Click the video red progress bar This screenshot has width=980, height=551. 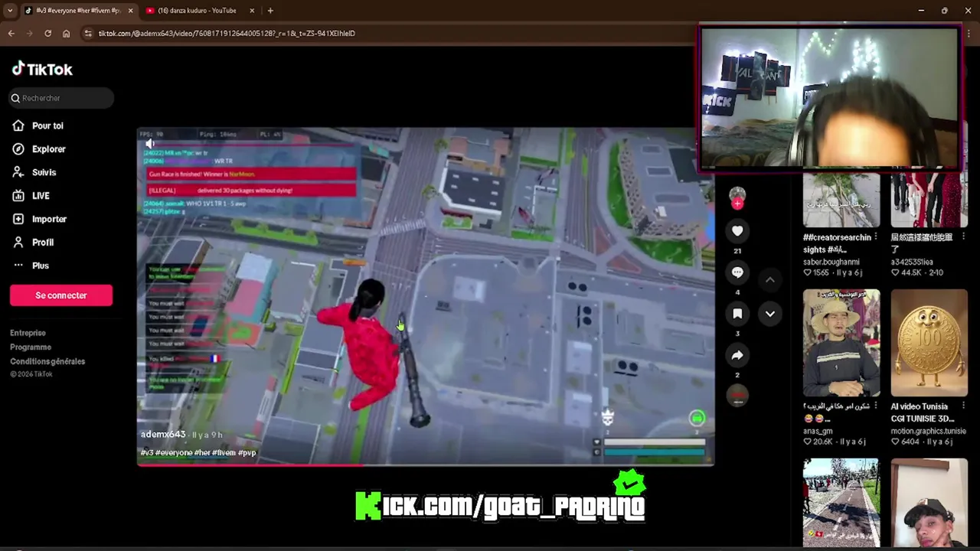(426, 464)
